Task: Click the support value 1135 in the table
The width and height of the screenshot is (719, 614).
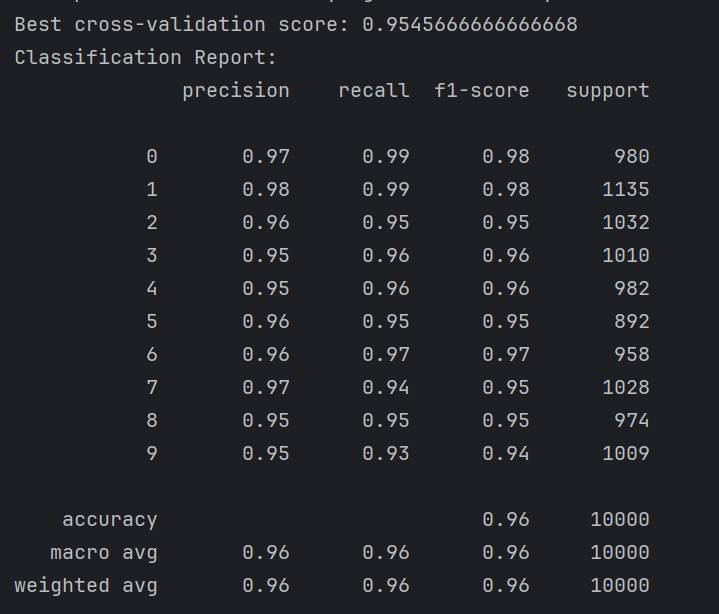Action: point(625,189)
